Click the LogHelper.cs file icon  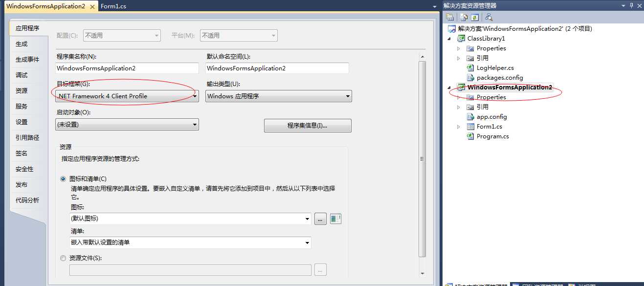(x=470, y=68)
